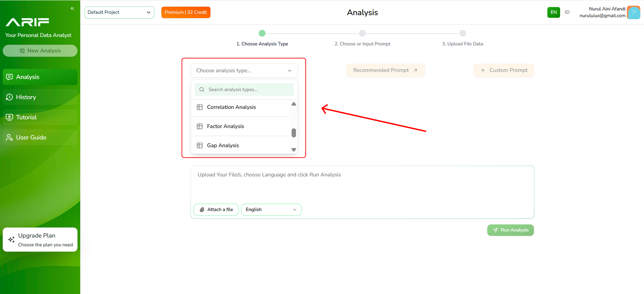Open the Default Project dropdown
The width and height of the screenshot is (644, 294).
tap(119, 12)
